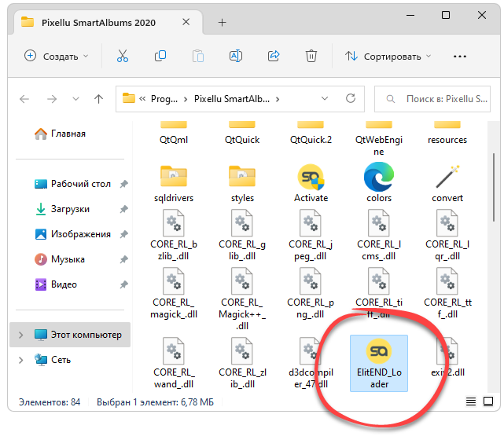Screen dimensions: 504x440
Task: Select CORE_RL_jpeg_.dll file
Action: tap(311, 235)
